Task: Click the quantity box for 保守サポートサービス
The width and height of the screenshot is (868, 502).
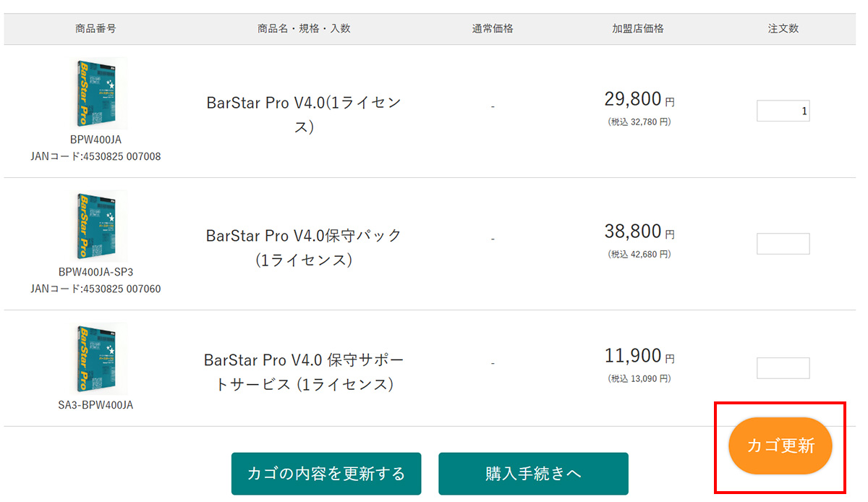Action: pos(783,368)
